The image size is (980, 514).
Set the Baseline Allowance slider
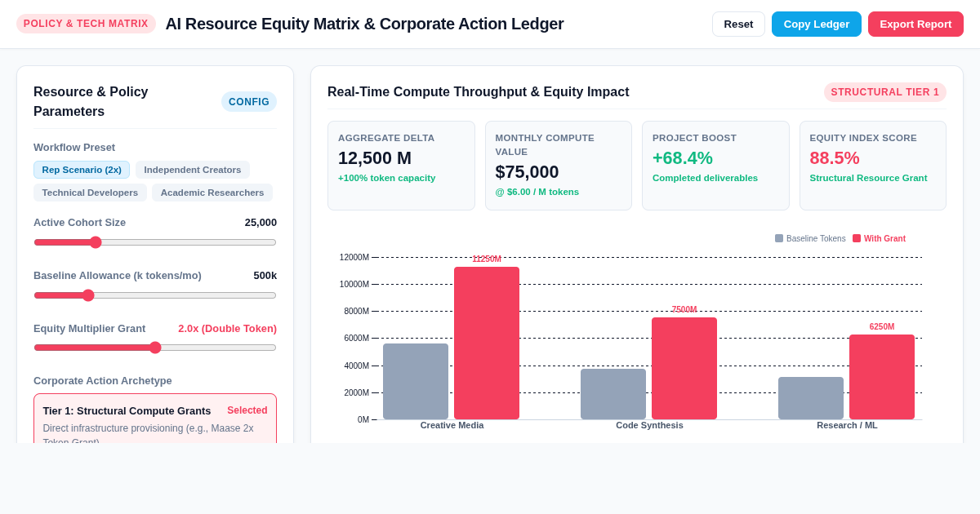pos(155,295)
